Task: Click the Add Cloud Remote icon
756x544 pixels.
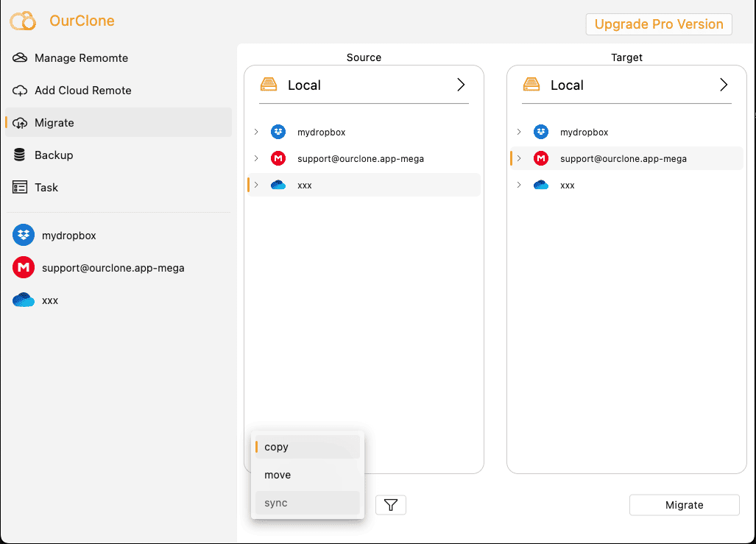Action: coord(20,91)
